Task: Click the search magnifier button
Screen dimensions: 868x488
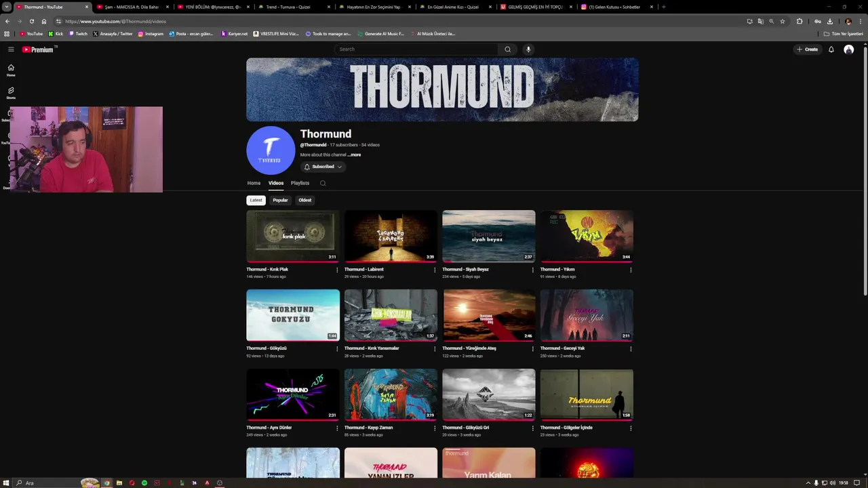Action: (507, 49)
